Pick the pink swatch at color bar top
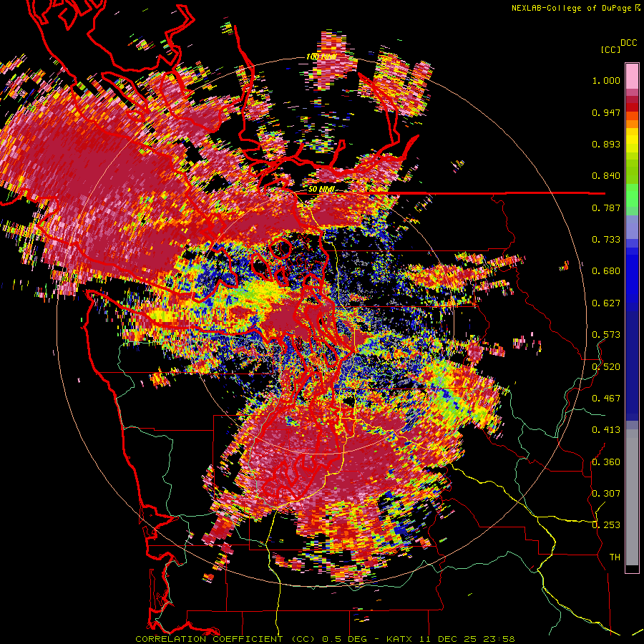This screenshot has height=644, width=644. click(x=632, y=76)
